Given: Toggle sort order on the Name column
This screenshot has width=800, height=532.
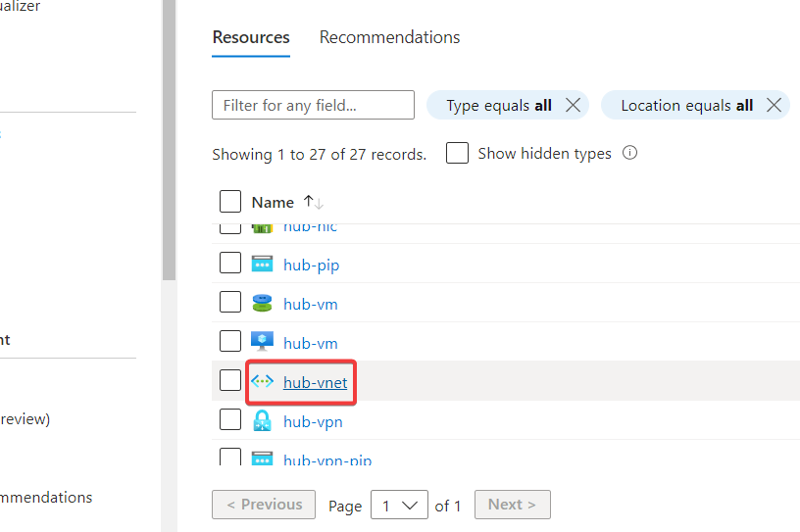Looking at the screenshot, I should click(x=314, y=202).
